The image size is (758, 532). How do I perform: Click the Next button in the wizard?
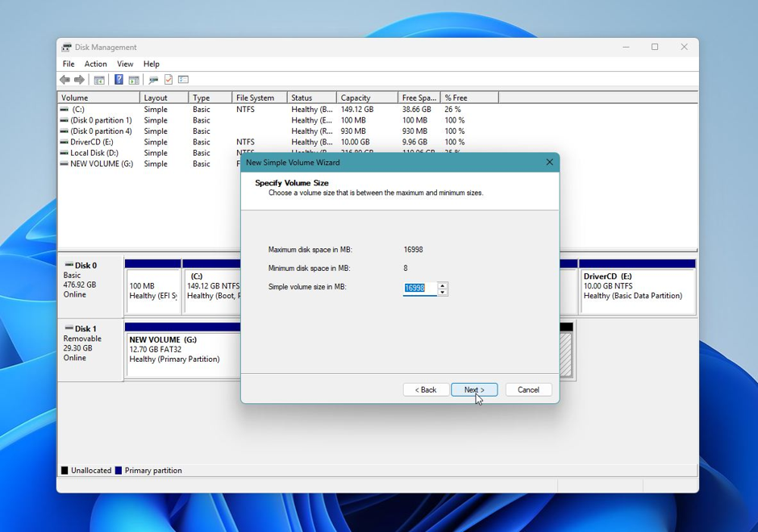tap(474, 390)
